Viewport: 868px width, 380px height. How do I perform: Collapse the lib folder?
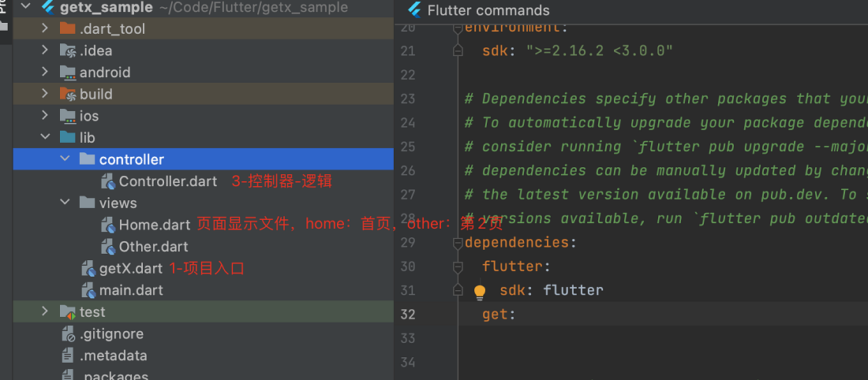tap(46, 138)
